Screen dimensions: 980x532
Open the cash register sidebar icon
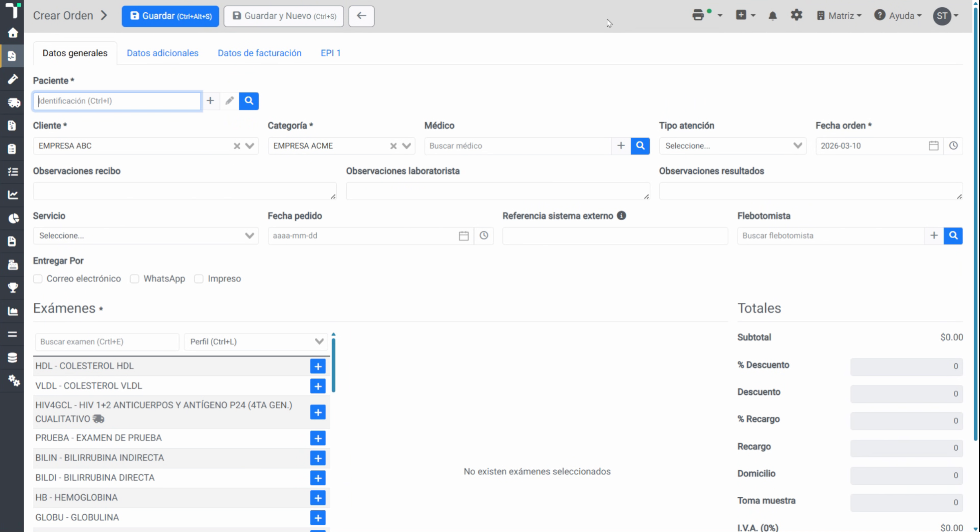click(x=13, y=265)
